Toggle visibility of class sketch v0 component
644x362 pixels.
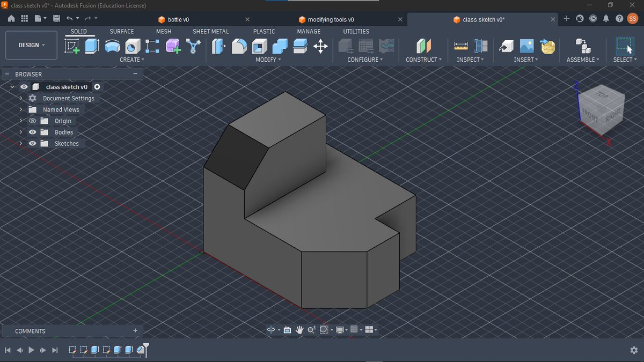pos(24,87)
